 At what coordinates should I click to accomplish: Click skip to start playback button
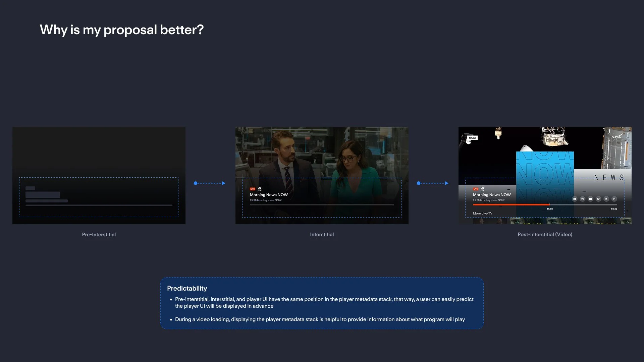click(606, 199)
